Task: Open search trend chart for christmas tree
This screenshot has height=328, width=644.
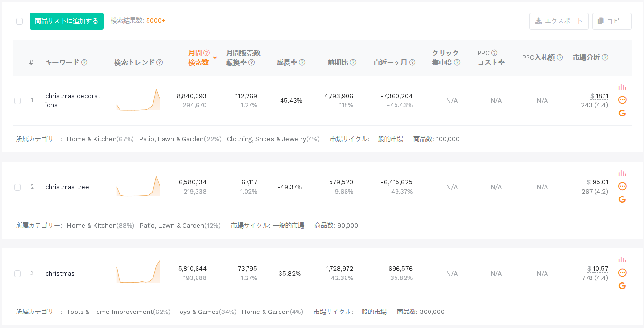Action: click(x=138, y=186)
